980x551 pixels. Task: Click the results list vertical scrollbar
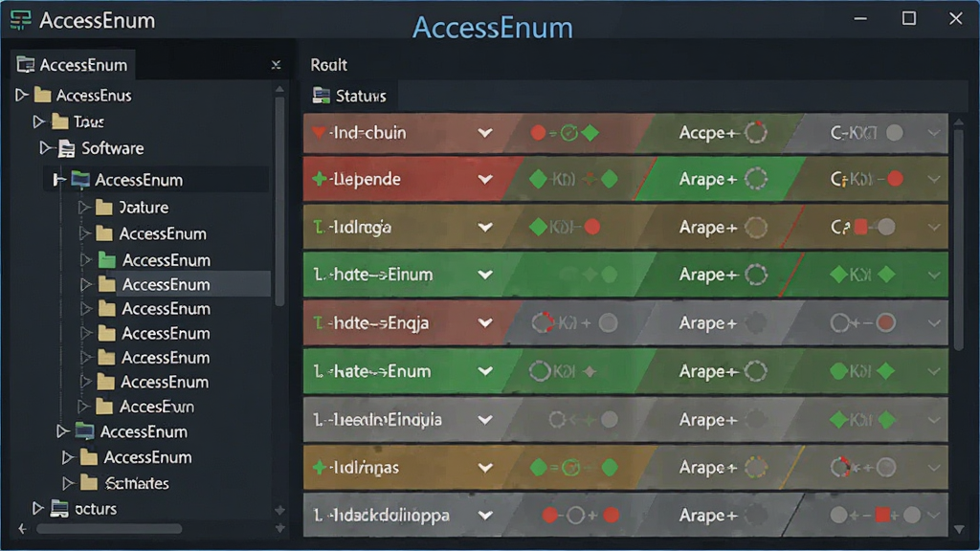959,240
